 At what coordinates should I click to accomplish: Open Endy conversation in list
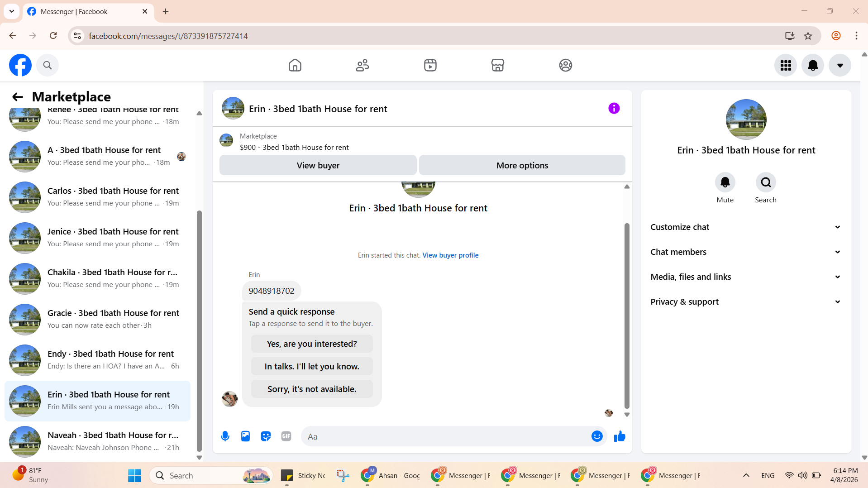[97, 360]
